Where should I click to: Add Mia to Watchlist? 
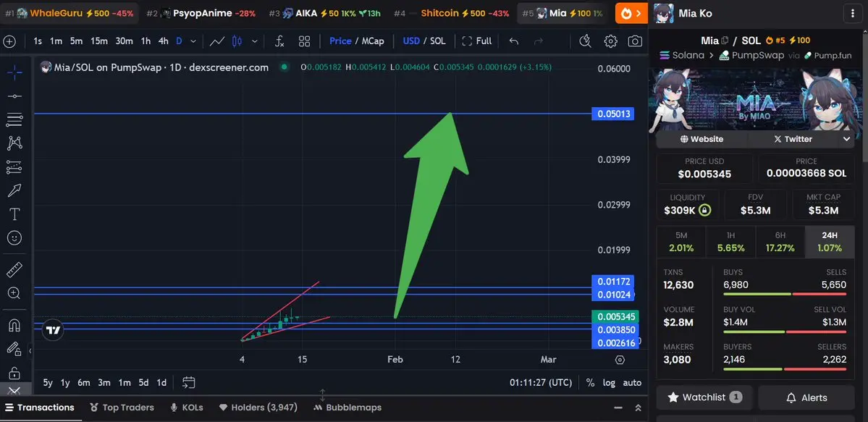704,397
